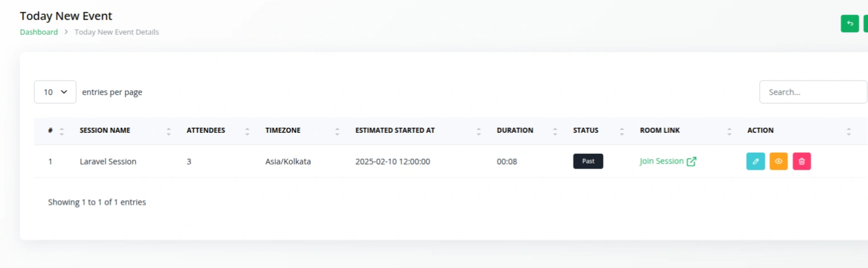
Task: Sort by Estimated Started At column
Action: tap(478, 131)
